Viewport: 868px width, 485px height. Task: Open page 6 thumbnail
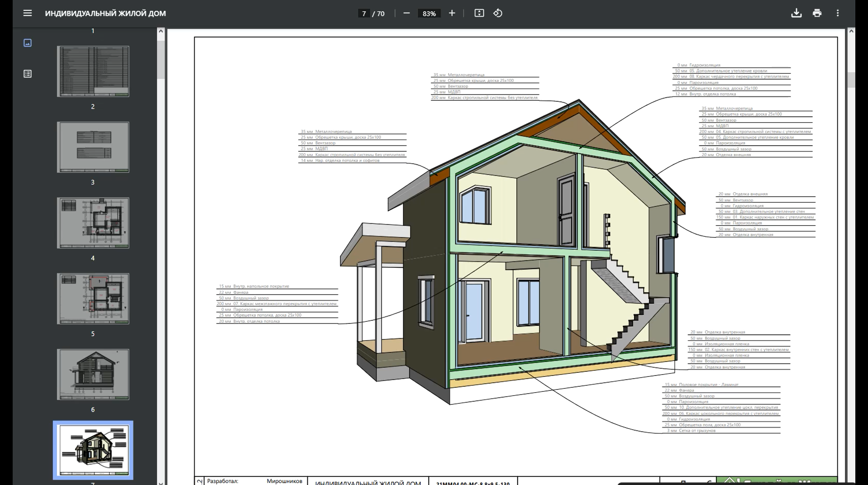tap(93, 374)
